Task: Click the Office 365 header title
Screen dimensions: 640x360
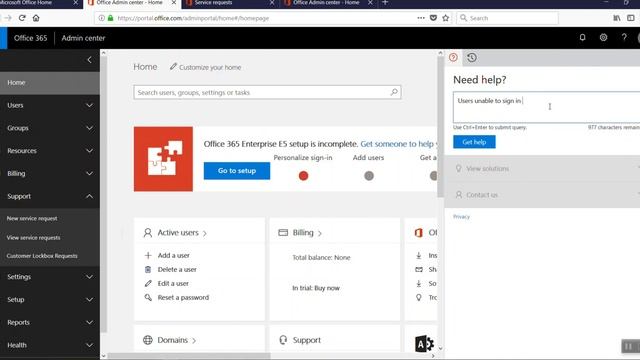Action: coord(31,38)
